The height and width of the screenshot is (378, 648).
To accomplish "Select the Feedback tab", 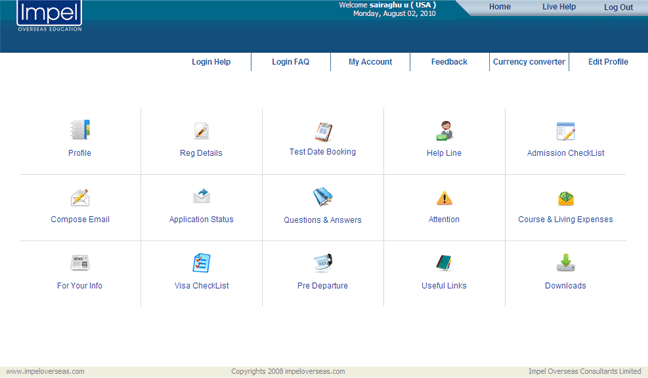I will 449,62.
